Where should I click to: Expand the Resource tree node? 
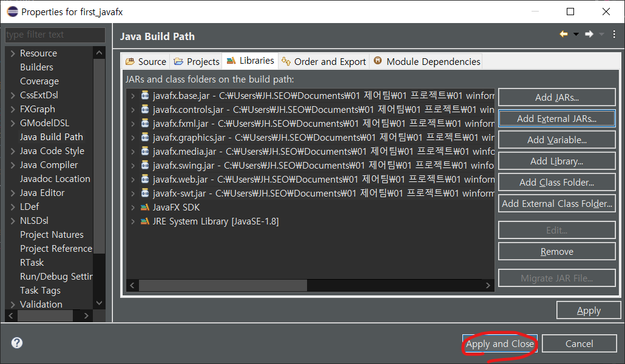pos(13,53)
